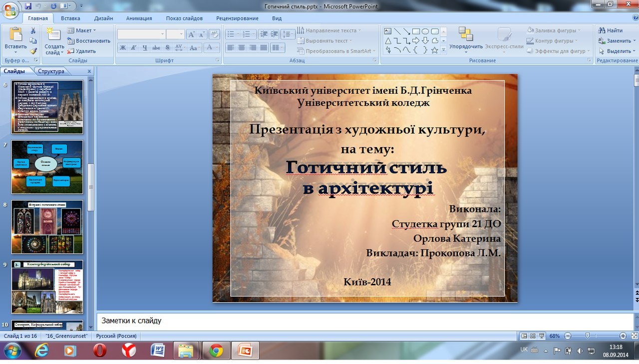Select the Format Painter brush

click(33, 51)
